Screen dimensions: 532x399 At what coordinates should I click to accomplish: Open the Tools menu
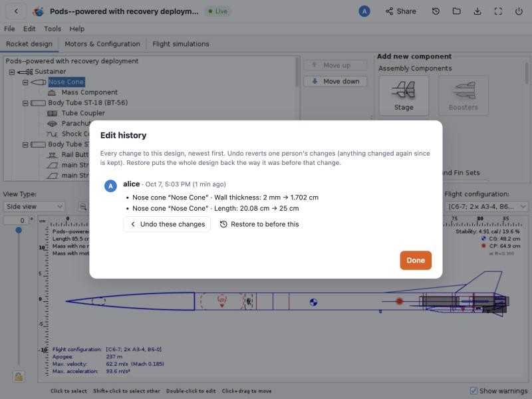click(53, 29)
